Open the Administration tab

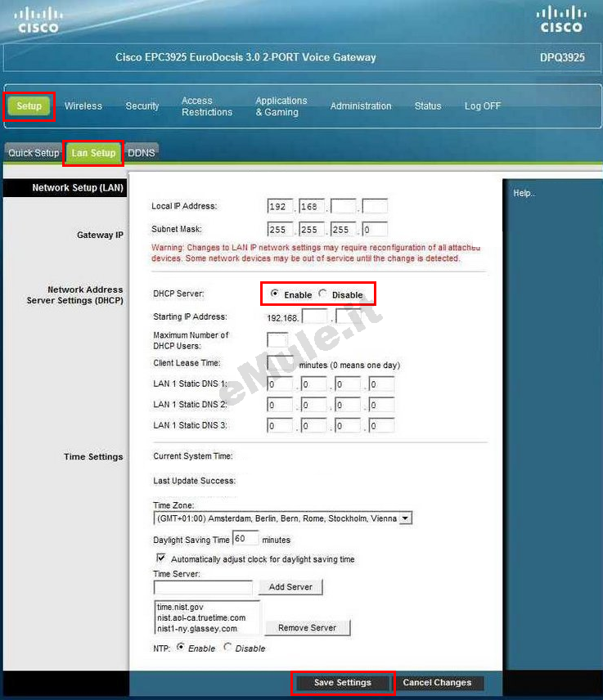coord(361,106)
